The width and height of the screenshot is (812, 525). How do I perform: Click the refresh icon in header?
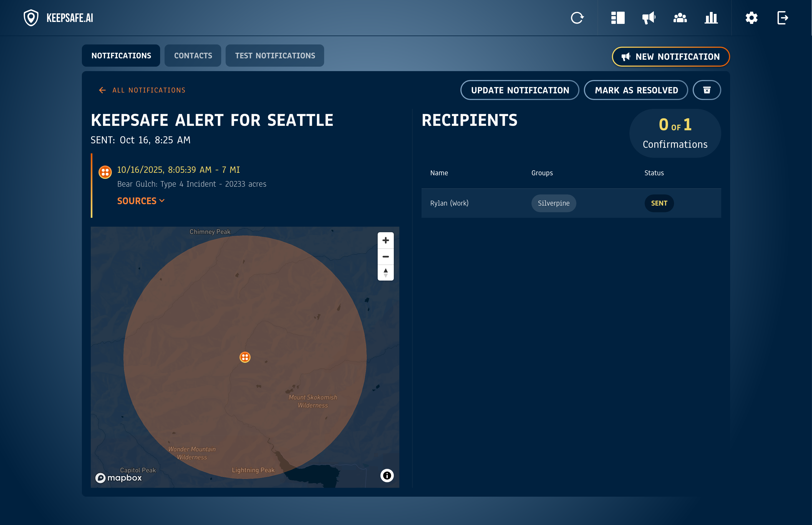point(577,18)
